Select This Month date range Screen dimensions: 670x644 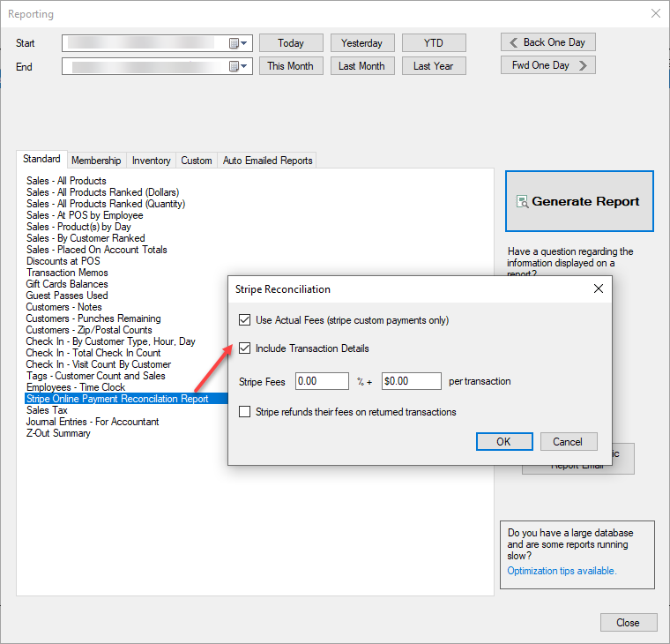291,66
